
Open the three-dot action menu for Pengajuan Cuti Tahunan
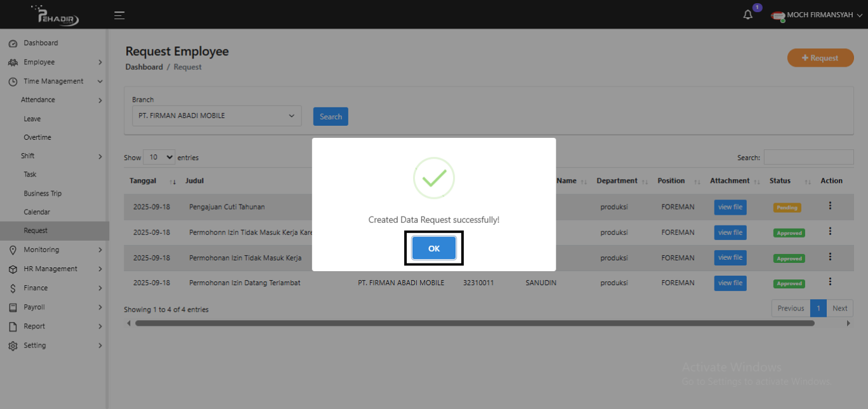pyautogui.click(x=830, y=206)
